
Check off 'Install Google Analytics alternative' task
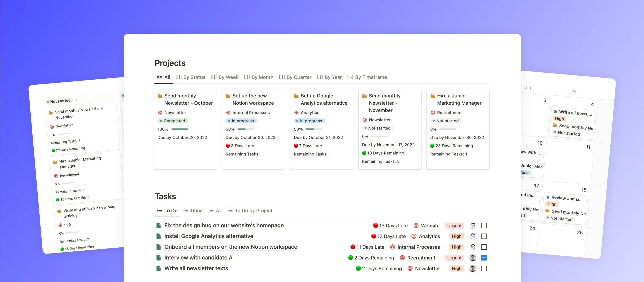[484, 236]
